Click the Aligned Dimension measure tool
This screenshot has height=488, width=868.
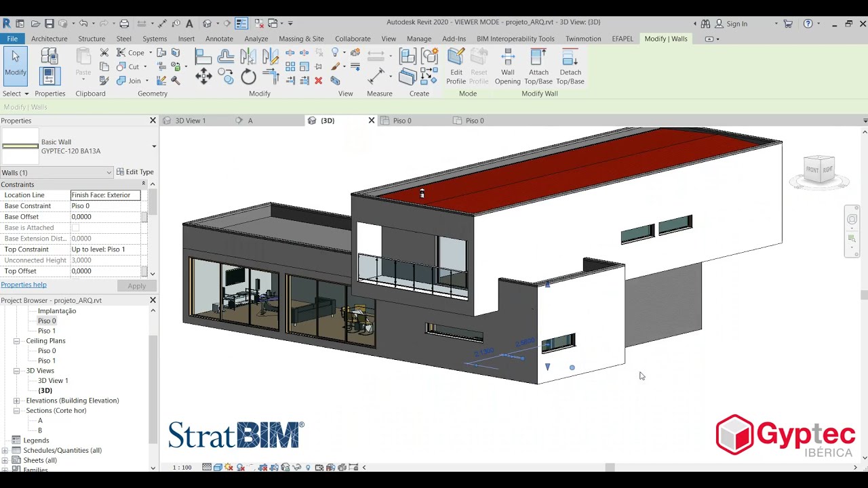click(375, 76)
